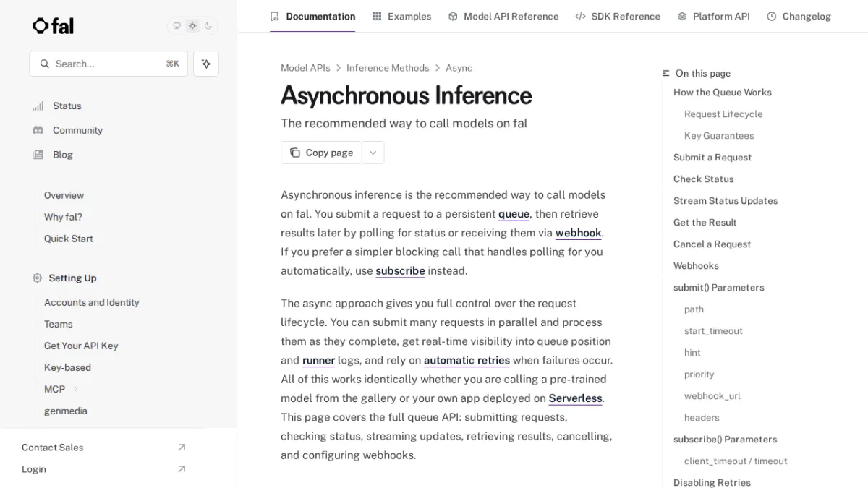
Task: Jump to client_timeout / timeout entry
Action: pyautogui.click(x=736, y=461)
